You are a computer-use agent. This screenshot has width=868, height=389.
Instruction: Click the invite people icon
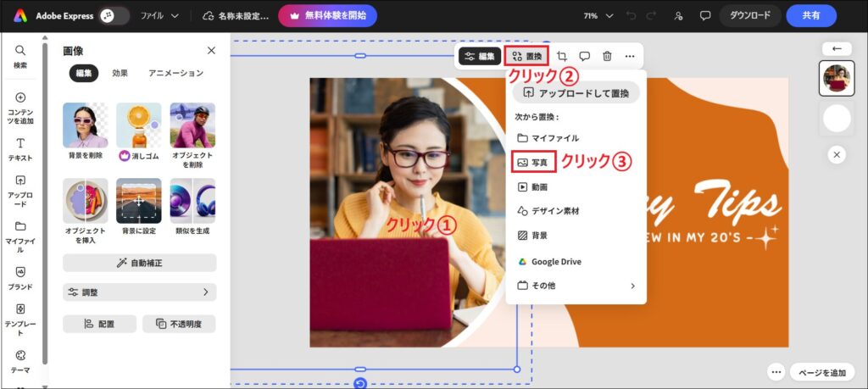click(679, 16)
